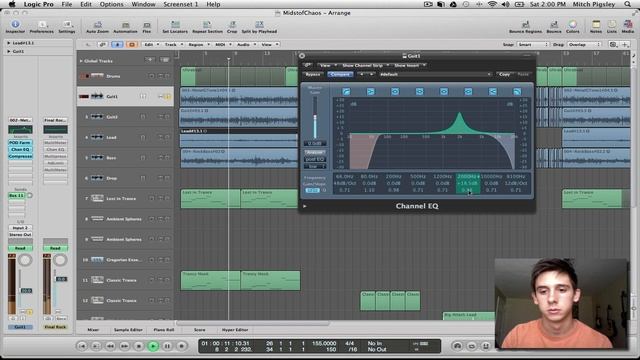Open the #default preset dropdown in Channel EQ
Screen dimensions: 640x360
coord(435,74)
